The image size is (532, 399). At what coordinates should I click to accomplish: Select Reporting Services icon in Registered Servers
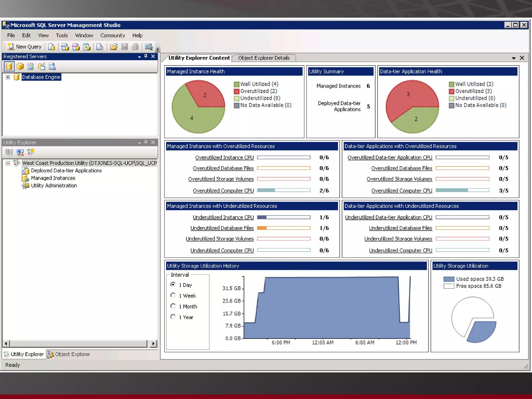31,66
